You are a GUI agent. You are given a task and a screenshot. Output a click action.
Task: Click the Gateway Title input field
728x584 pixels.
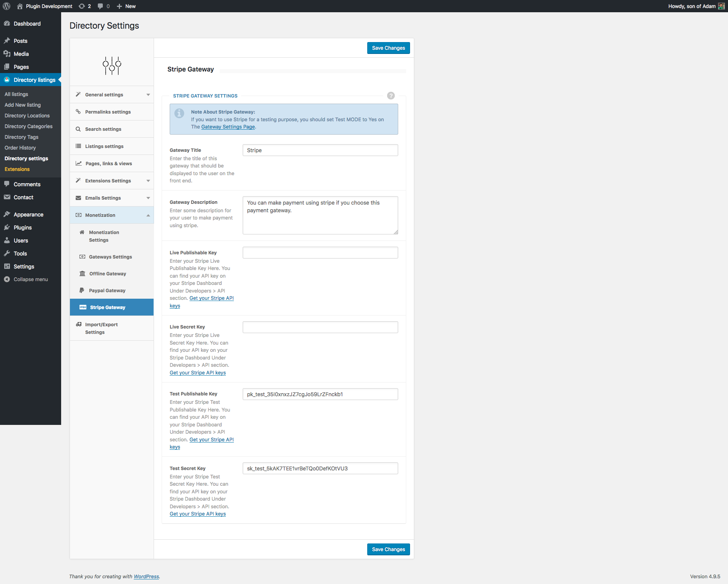320,150
